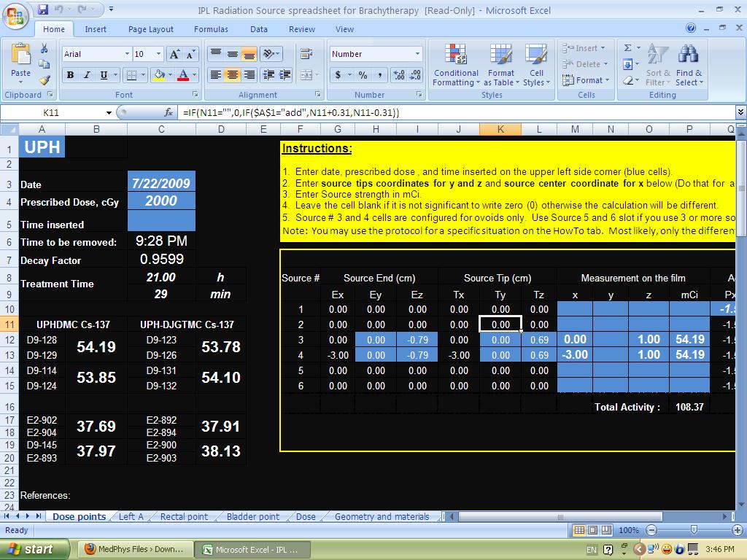Expand the formula bar
The width and height of the screenshot is (747, 560).
point(740,112)
